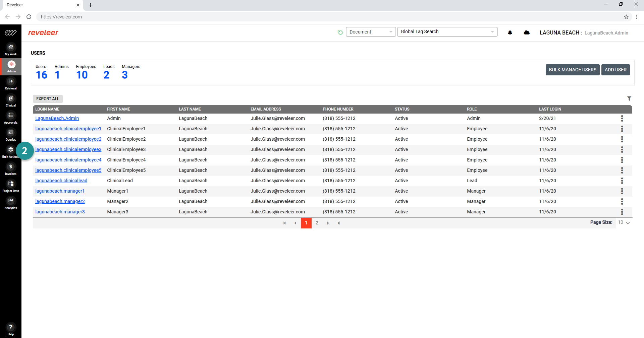Viewport: 644px width, 338px height.
Task: Select the Reveleer browser tab
Action: [42, 5]
